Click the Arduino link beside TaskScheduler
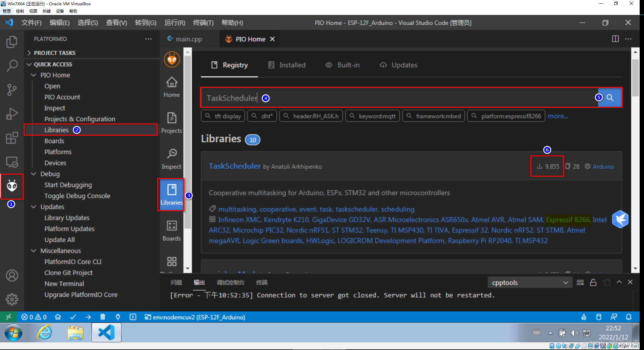 click(x=603, y=166)
